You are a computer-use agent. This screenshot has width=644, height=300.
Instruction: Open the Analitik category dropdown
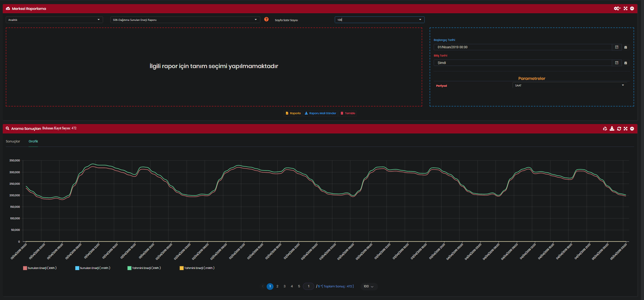54,20
